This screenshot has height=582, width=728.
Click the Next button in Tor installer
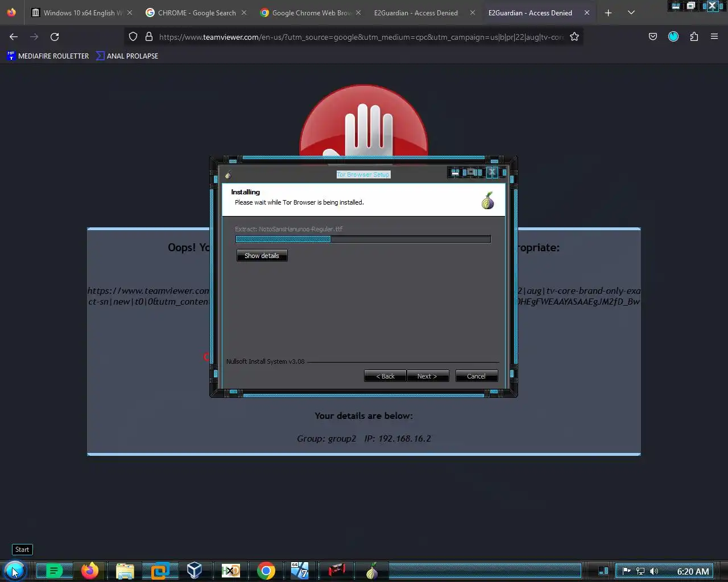[x=427, y=376]
